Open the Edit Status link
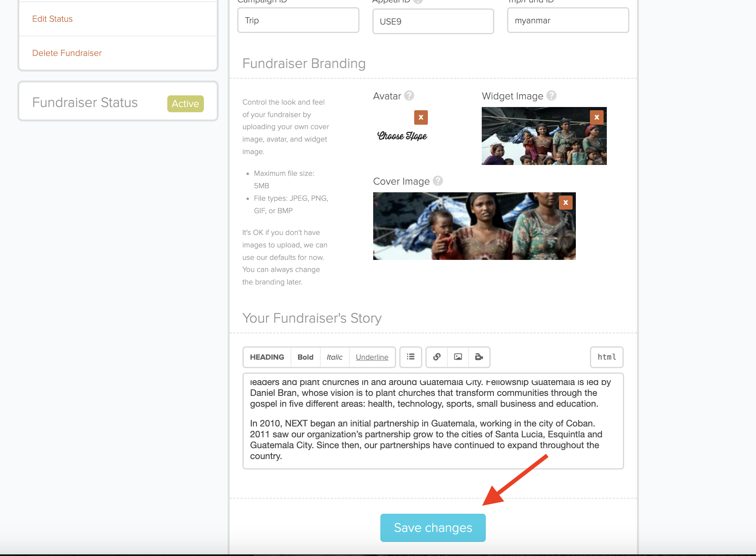Viewport: 756px width, 556px height. tap(52, 19)
